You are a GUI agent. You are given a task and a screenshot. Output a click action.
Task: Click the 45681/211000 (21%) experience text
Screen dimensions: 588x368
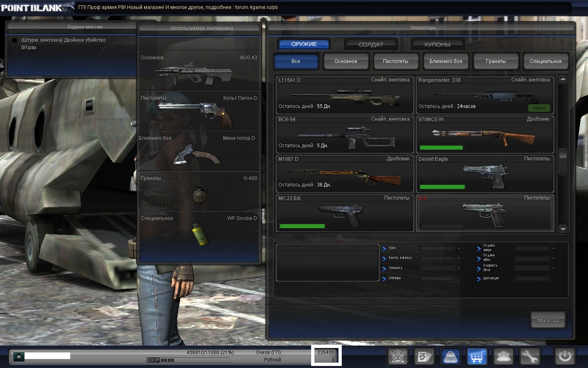coord(210,352)
